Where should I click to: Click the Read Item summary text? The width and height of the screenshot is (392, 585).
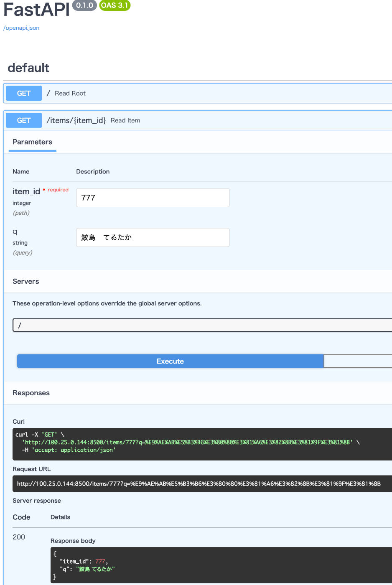coord(125,120)
